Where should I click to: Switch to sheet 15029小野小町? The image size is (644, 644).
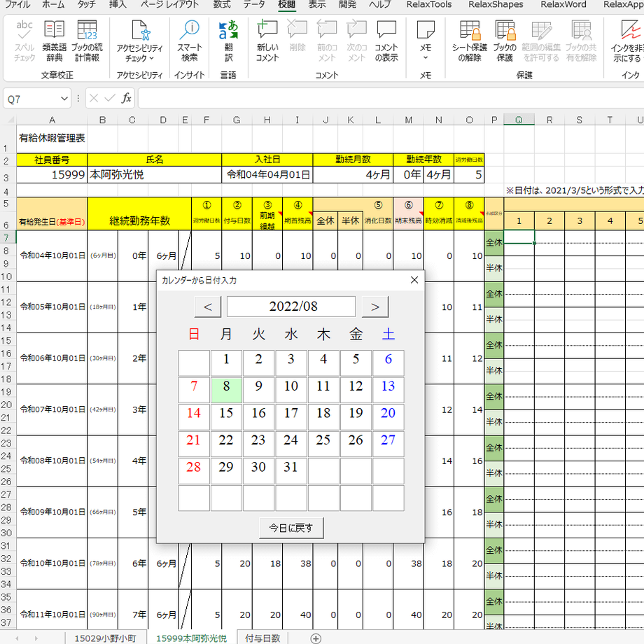(105, 638)
